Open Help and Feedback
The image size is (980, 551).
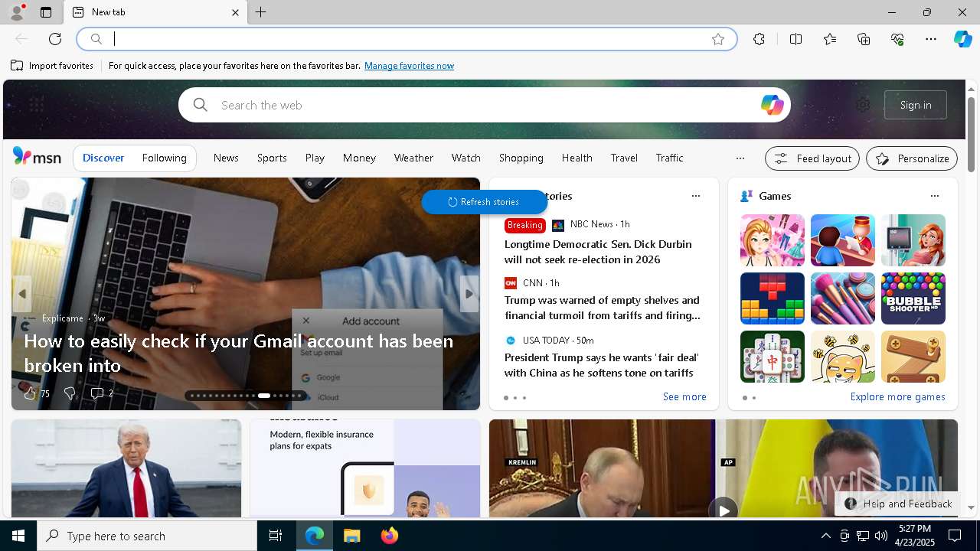[897, 504]
